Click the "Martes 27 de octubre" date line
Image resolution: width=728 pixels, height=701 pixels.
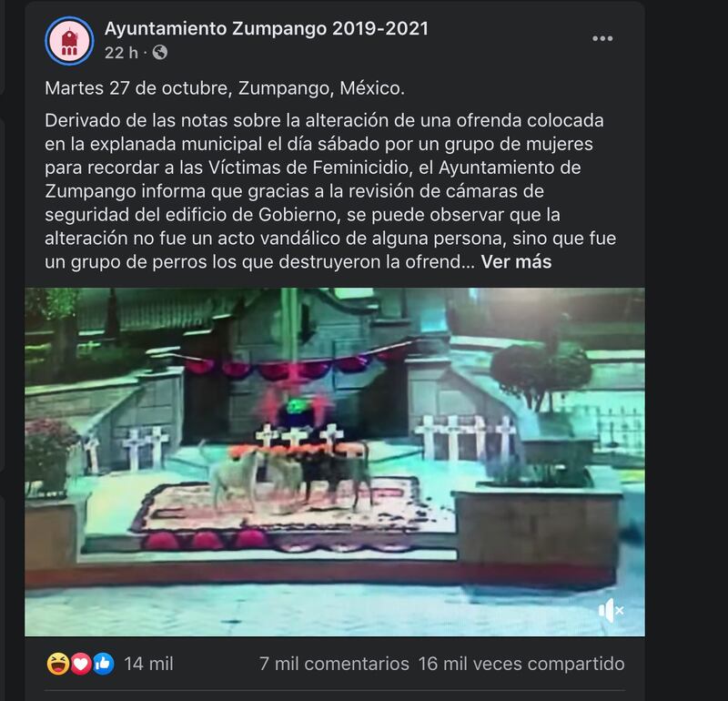coord(225,88)
